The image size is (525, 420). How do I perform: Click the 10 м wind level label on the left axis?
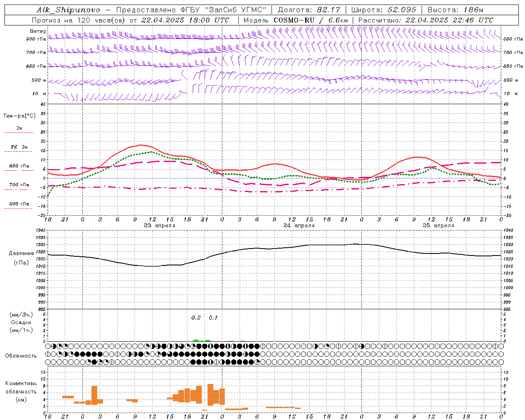coord(39,94)
